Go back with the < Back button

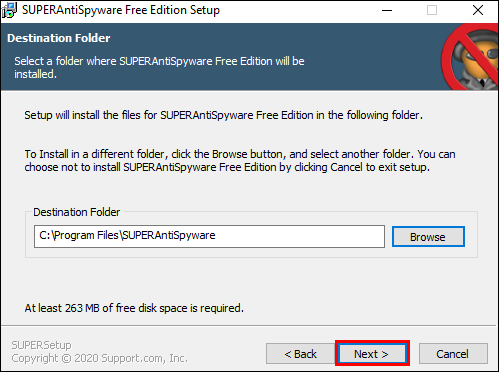(300, 354)
